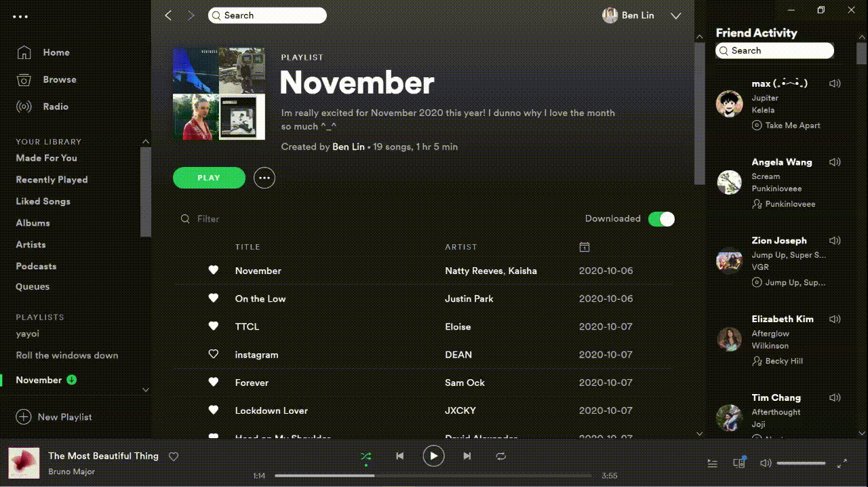Open the three-dots app menu
Screen dimensions: 868x487
click(x=20, y=16)
